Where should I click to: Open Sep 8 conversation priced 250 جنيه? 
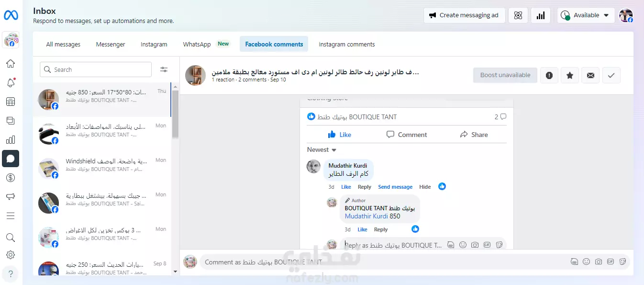pyautogui.click(x=102, y=268)
